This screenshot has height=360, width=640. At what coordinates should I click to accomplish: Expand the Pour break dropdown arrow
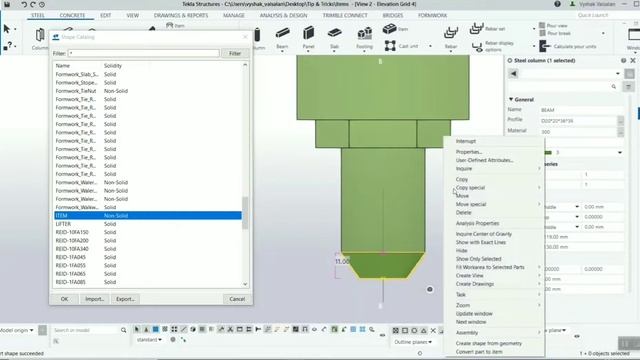603,33
